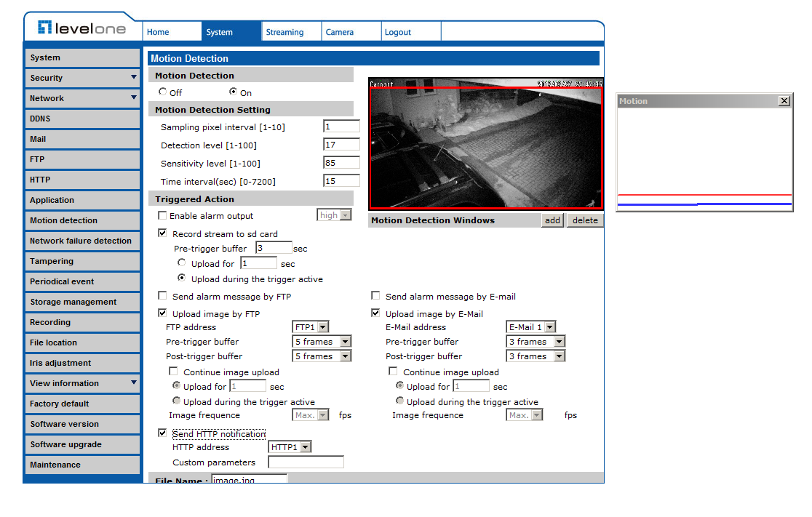Screen dimensions: 812x517
Task: Open the Application page in sidebar
Action: 82,200
